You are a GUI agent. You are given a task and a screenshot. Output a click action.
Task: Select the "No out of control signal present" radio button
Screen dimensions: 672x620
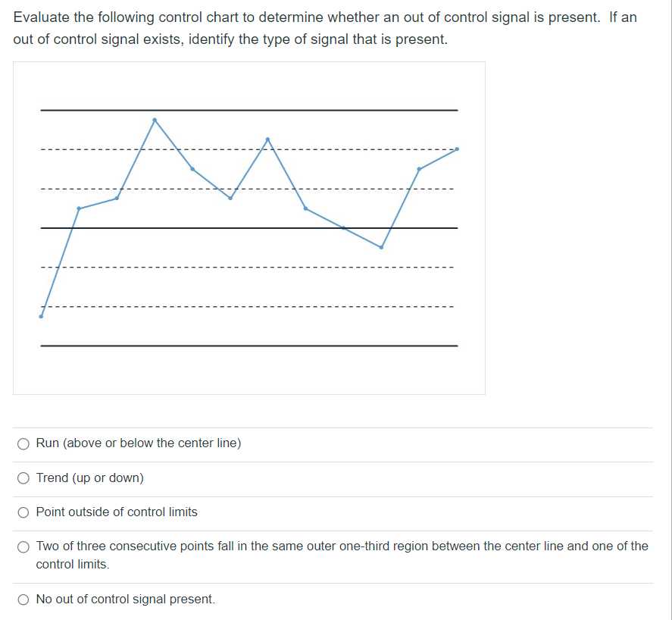23,599
